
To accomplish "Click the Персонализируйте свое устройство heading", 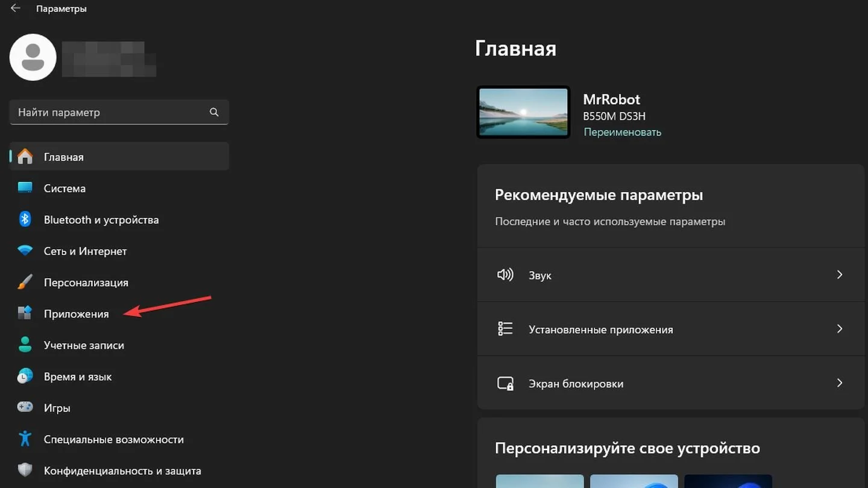I will coord(627,448).
